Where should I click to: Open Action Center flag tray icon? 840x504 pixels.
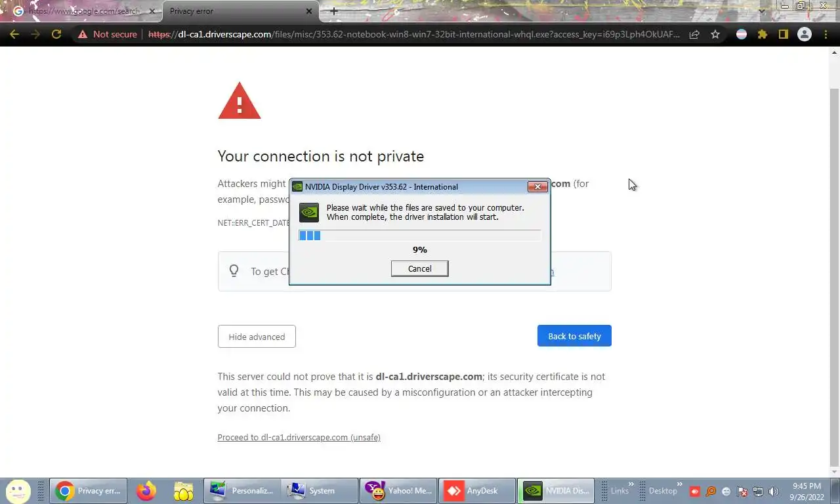point(742,491)
